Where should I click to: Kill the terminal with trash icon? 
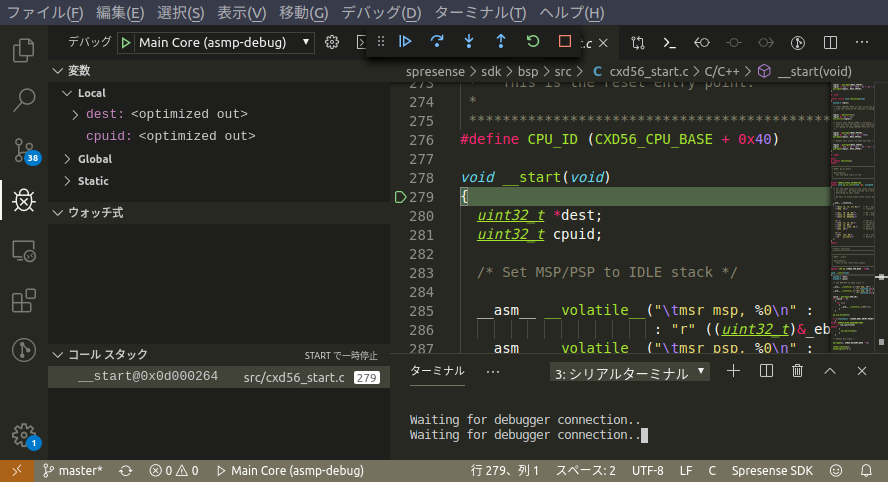pyautogui.click(x=797, y=371)
